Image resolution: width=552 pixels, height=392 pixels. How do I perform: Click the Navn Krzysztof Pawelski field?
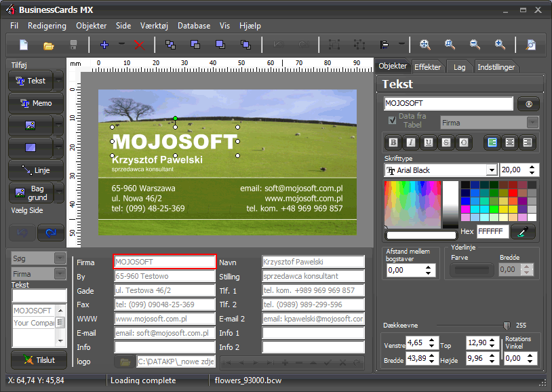pyautogui.click(x=313, y=262)
